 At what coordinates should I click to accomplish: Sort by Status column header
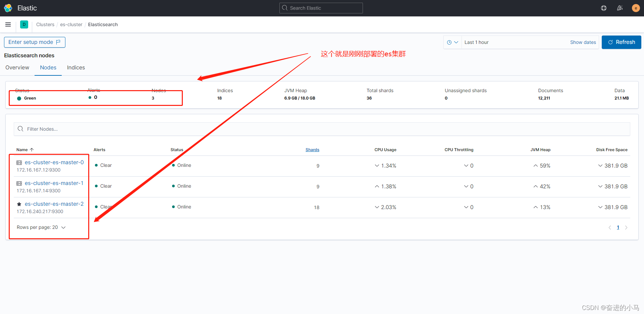177,150
